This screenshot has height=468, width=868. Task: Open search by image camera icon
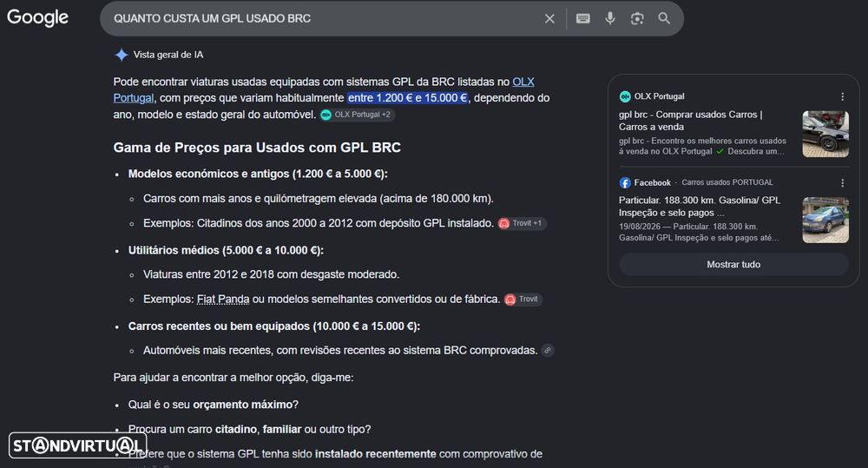637,18
